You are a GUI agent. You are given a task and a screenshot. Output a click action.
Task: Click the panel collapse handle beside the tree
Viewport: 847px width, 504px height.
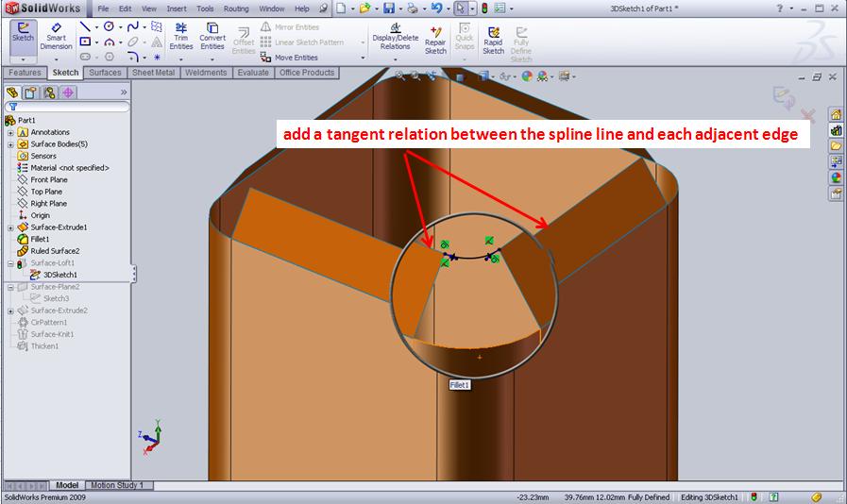pos(134,274)
